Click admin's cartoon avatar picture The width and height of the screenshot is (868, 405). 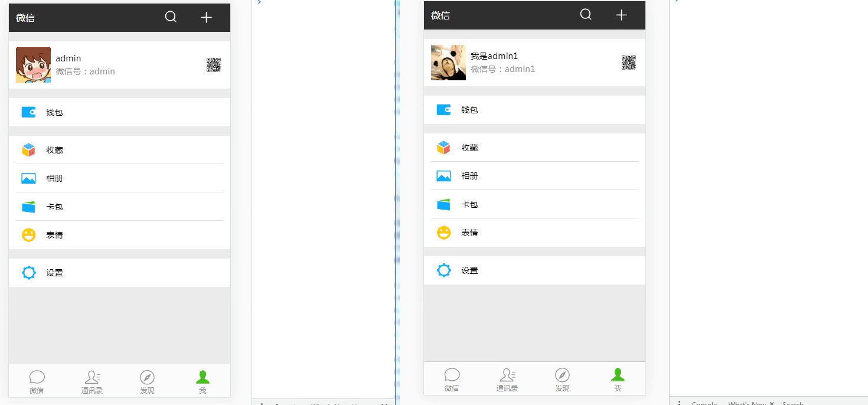(x=33, y=65)
